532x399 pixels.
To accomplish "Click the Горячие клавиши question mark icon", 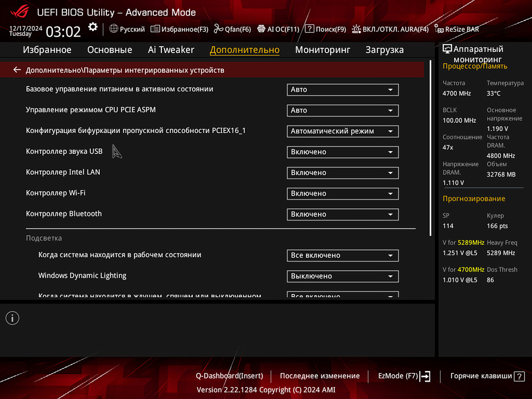I will click(x=519, y=376).
